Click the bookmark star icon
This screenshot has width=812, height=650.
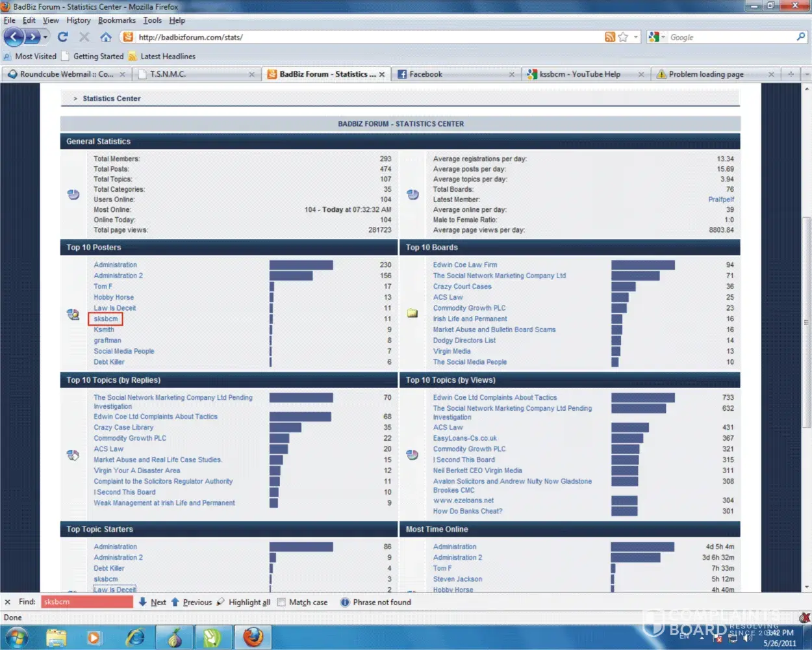(623, 37)
